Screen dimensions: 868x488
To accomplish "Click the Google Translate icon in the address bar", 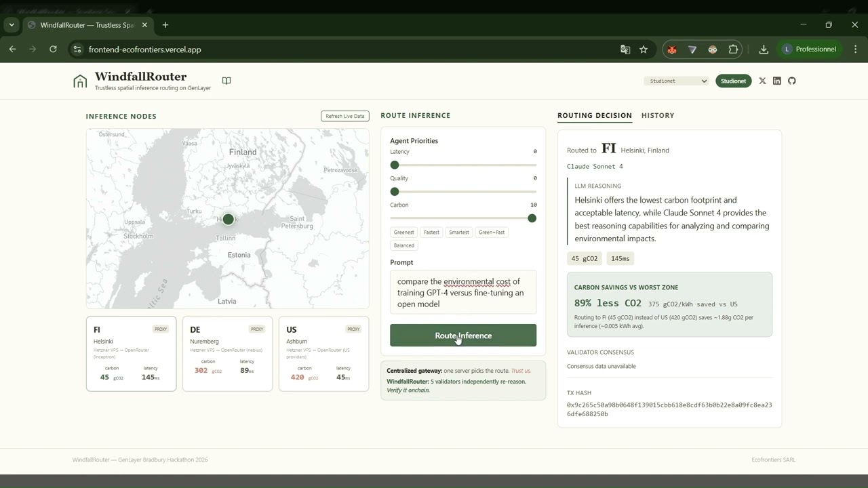I will click(625, 49).
